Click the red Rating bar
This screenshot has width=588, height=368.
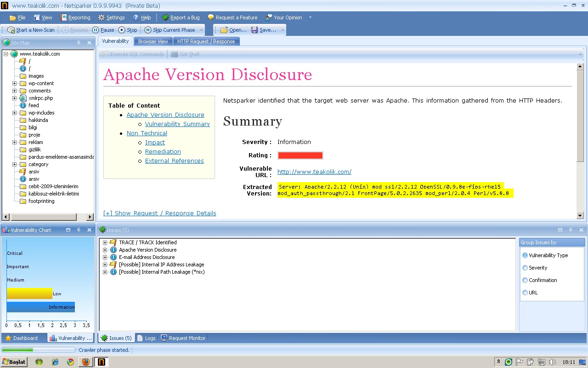coord(300,155)
